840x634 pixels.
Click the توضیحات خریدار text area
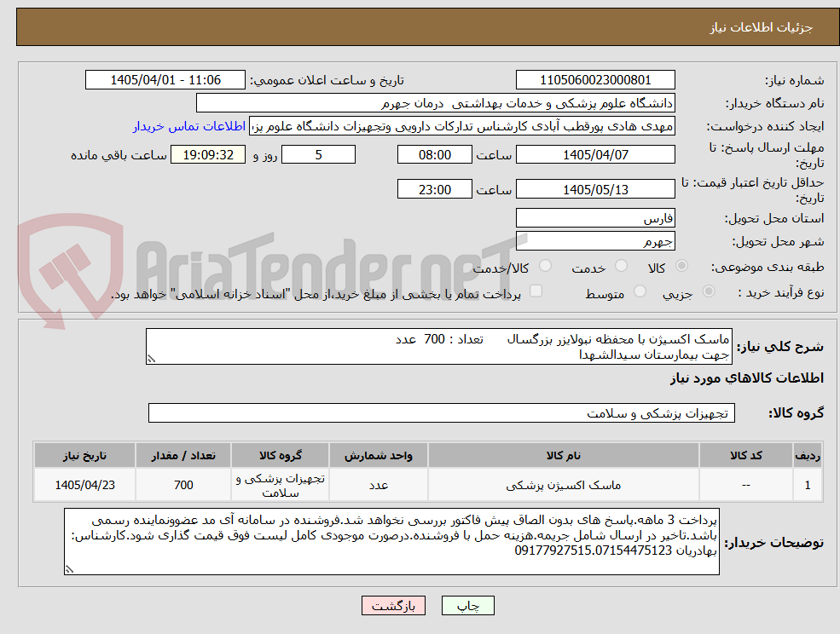click(391, 541)
